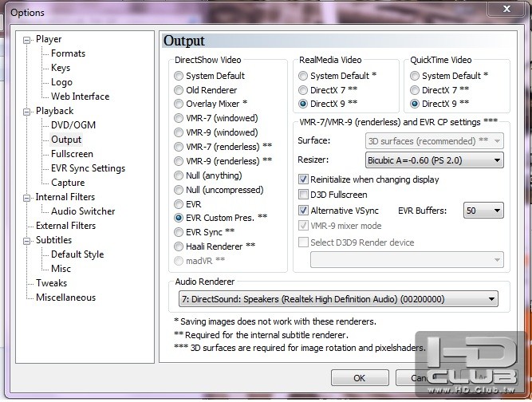This screenshot has height=402, width=532.
Task: Choose Haali Renderer option
Action: point(179,246)
